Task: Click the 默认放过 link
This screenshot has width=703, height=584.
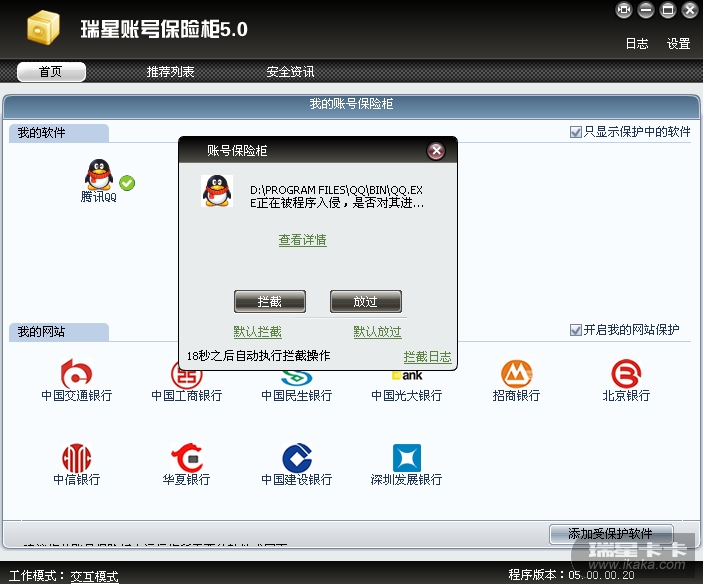Action: tap(378, 332)
